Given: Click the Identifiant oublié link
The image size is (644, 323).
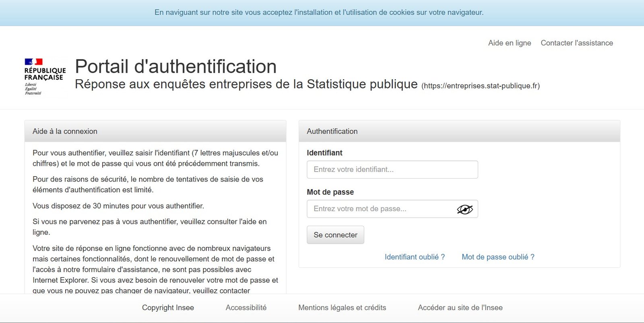Looking at the screenshot, I should point(414,257).
